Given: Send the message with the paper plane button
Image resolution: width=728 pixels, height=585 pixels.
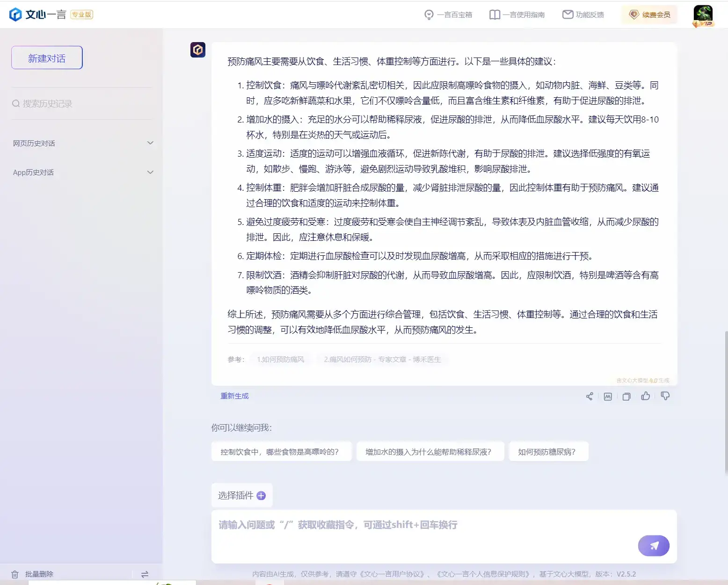Looking at the screenshot, I should click(654, 545).
